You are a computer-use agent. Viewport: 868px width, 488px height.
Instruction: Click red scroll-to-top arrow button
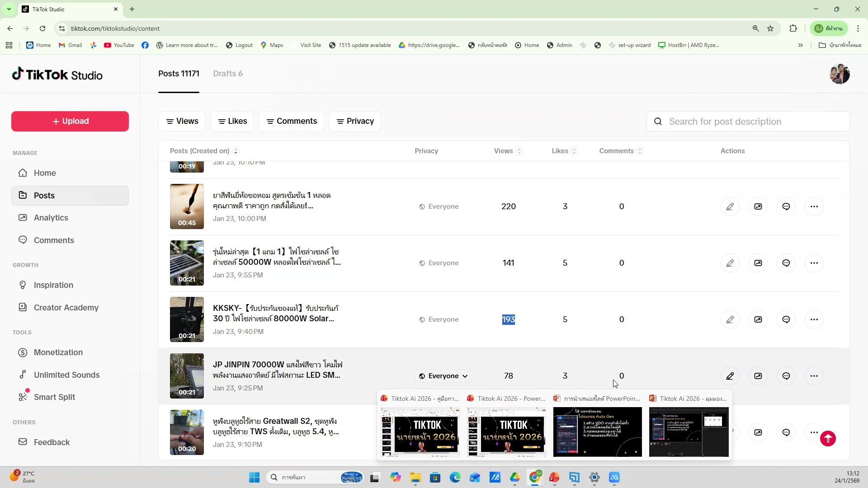[x=828, y=438]
